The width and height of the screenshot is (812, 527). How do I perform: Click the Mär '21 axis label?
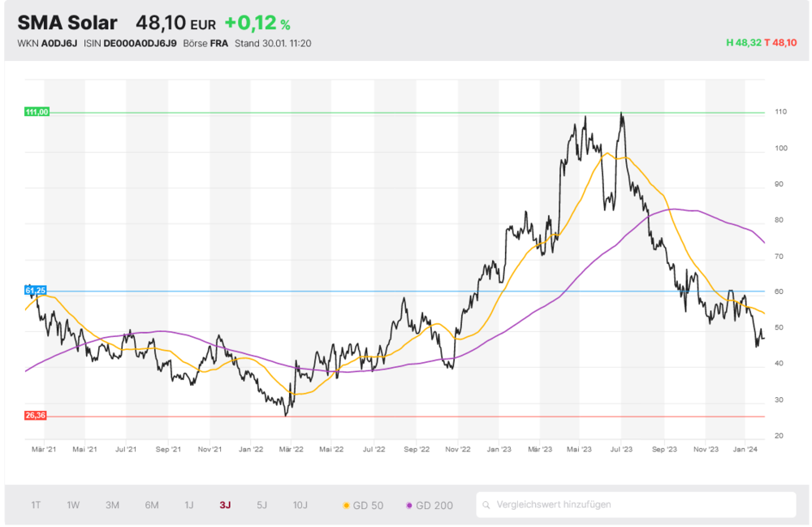pos(44,449)
